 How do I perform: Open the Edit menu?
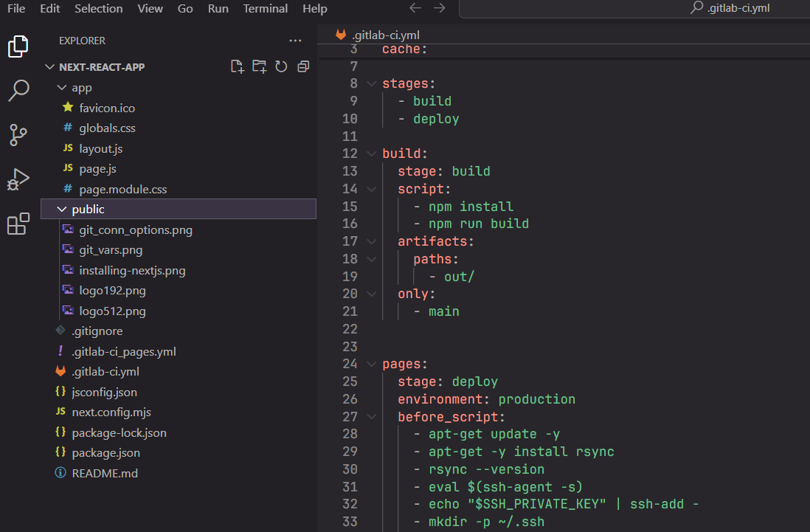(x=49, y=9)
